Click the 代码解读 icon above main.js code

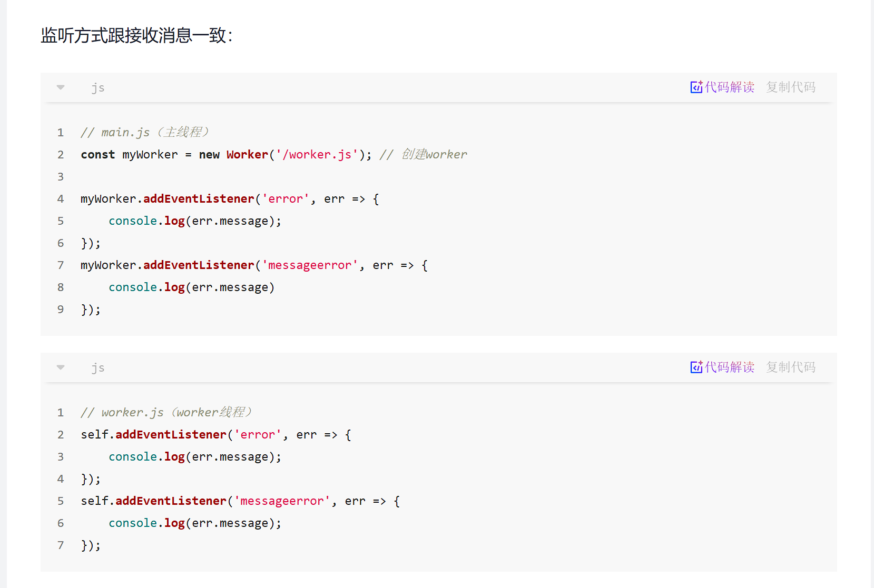point(696,87)
